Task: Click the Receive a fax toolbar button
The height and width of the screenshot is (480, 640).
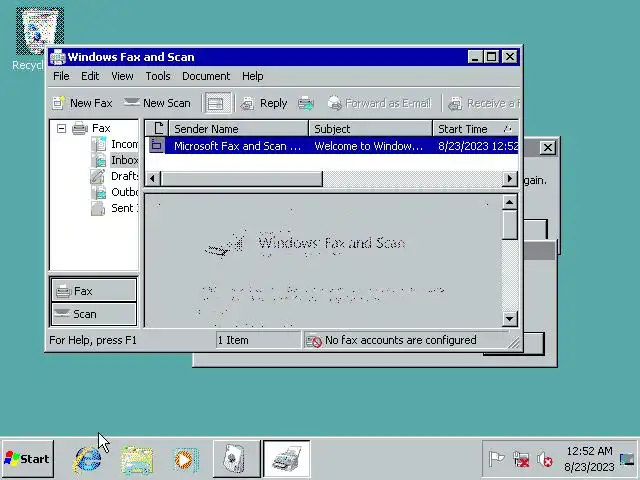Action: click(x=484, y=103)
